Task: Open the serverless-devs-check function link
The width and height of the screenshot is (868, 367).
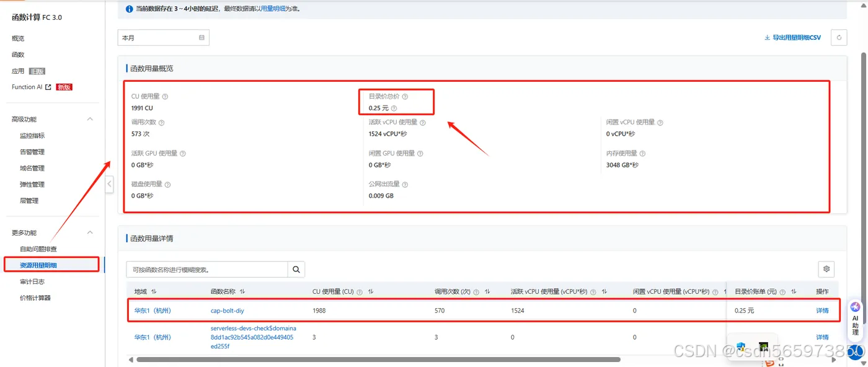Action: 254,337
